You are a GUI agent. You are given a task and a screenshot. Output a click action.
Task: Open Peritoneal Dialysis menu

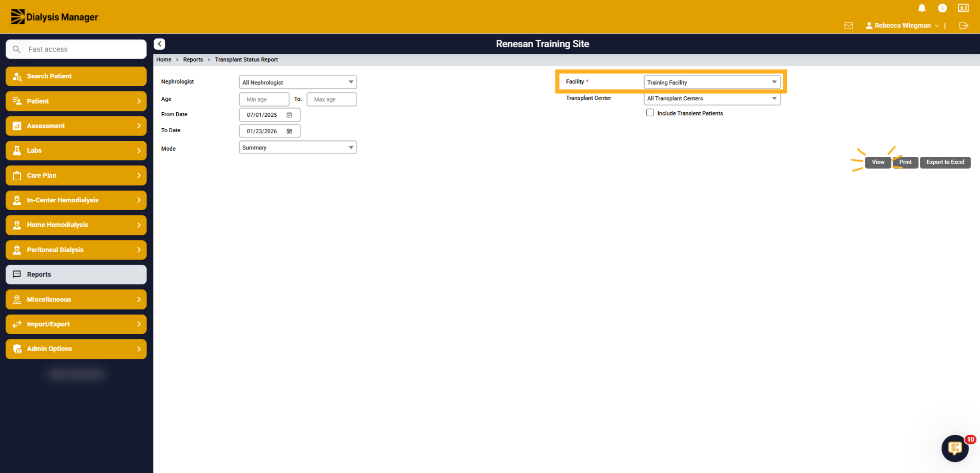click(x=76, y=250)
